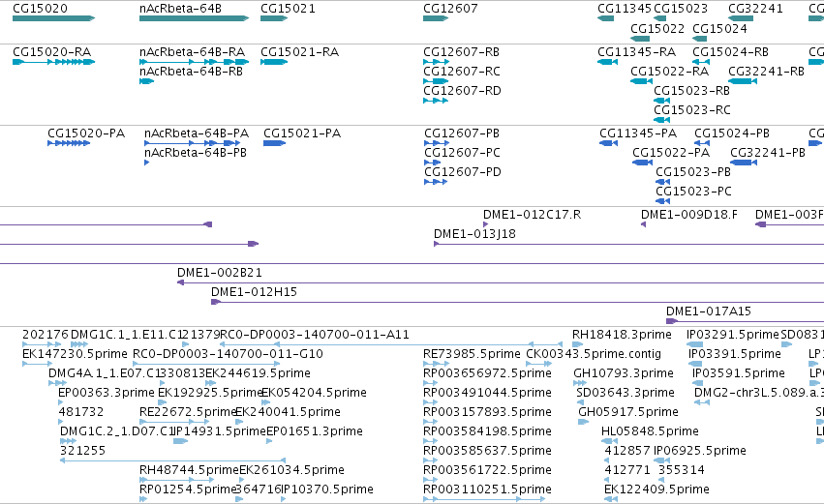Select the EP00363.3prime EST
This screenshot has width=824, height=504.
pos(60,402)
